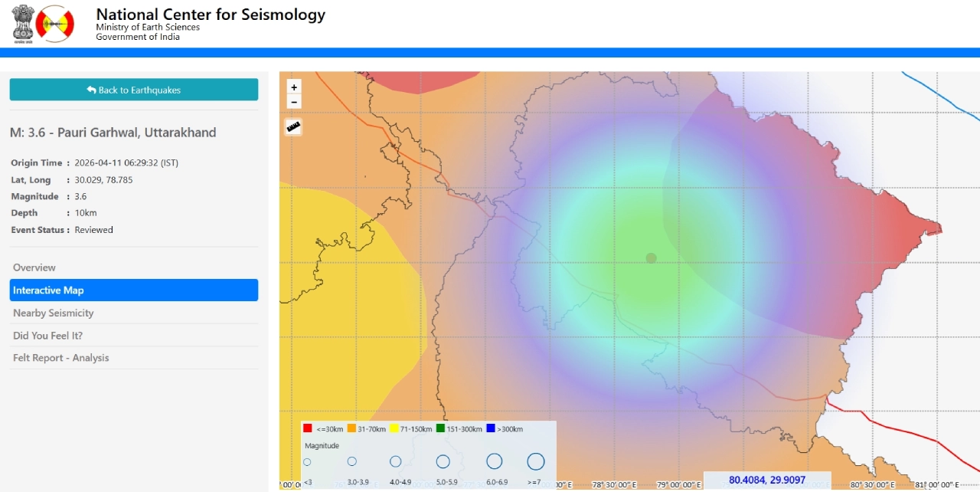This screenshot has height=492, width=980.
Task: Open the Overview tab
Action: click(x=34, y=267)
